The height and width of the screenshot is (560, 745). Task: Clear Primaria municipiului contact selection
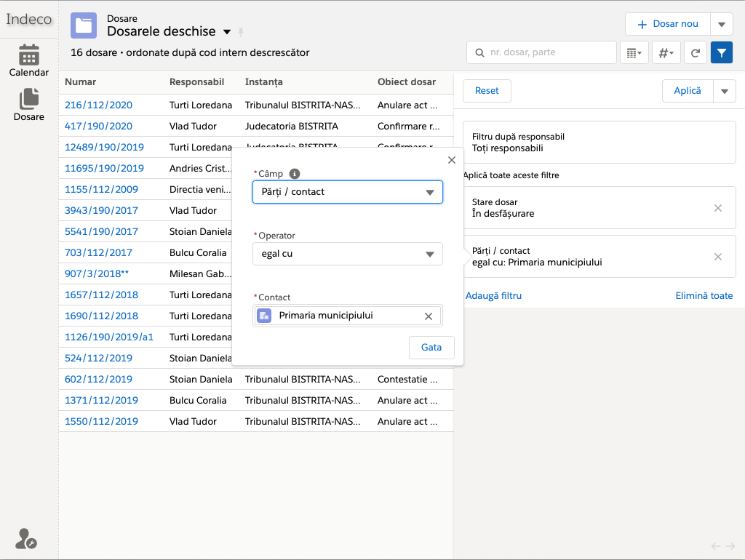pos(429,316)
